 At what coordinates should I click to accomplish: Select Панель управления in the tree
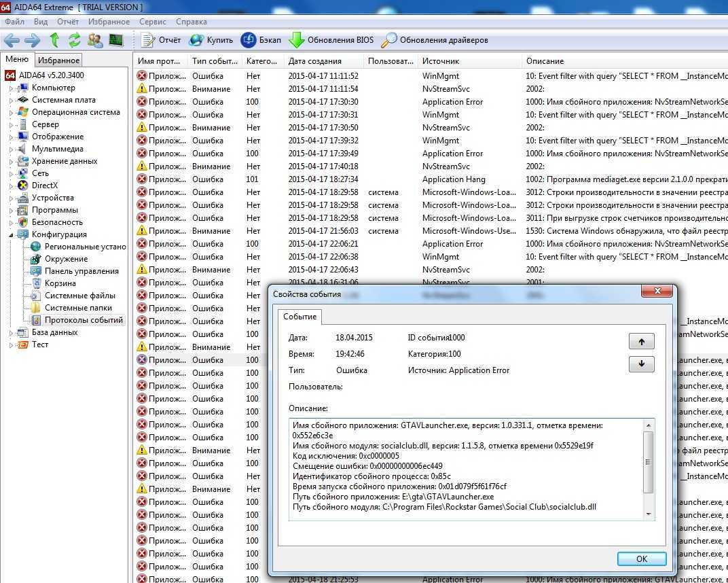click(x=81, y=271)
